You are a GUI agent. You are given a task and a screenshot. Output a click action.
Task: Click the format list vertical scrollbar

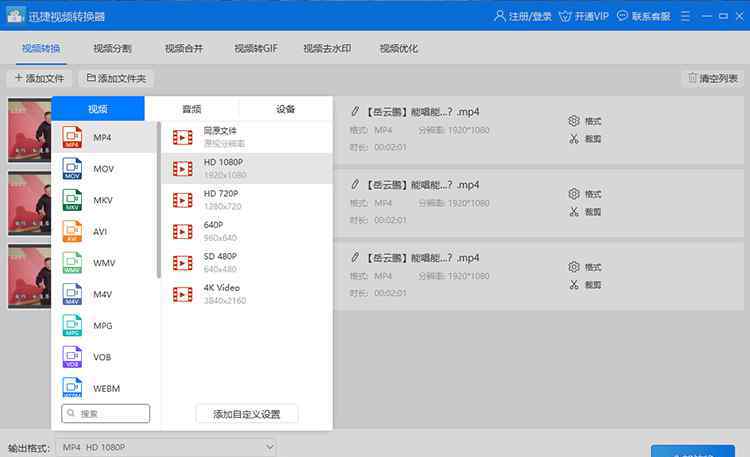coord(158,200)
